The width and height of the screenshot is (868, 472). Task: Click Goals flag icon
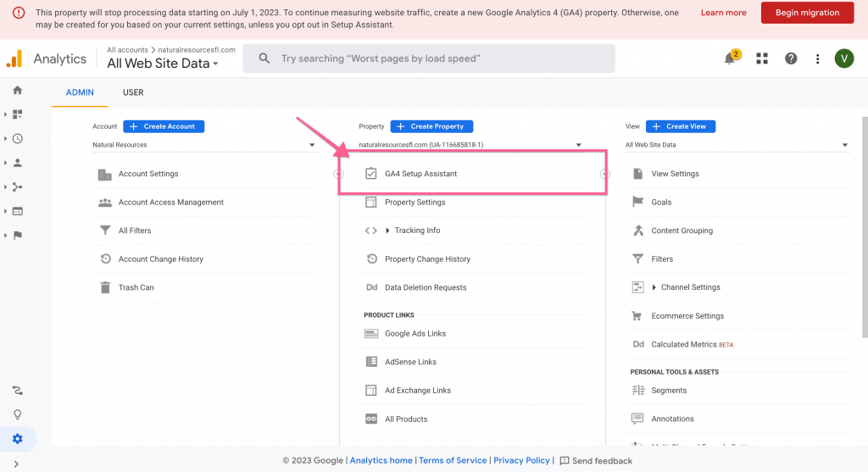[637, 202]
